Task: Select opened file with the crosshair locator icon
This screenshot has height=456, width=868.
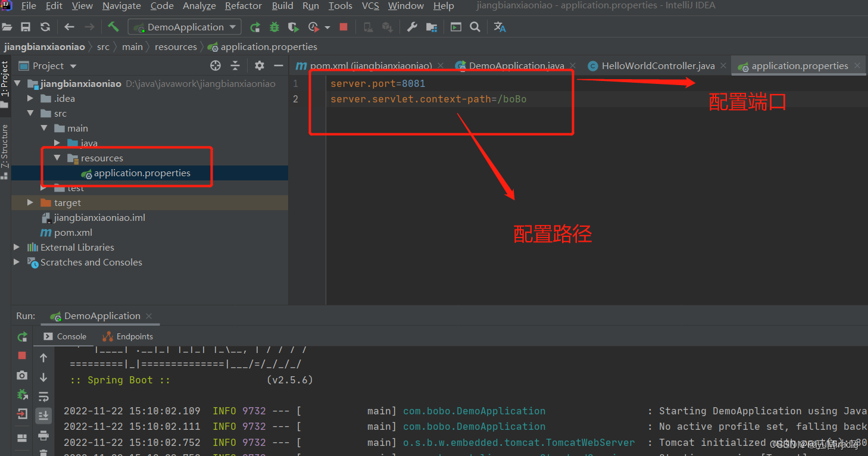Action: tap(215, 65)
